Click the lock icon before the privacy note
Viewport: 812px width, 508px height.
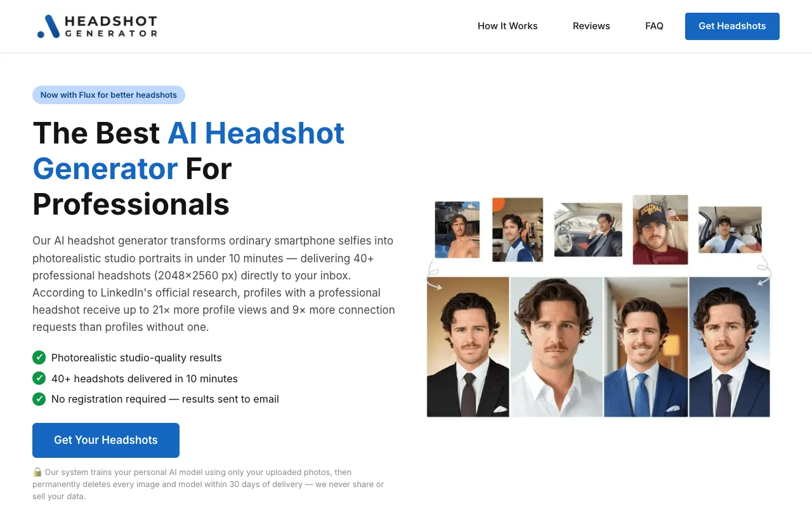(37, 472)
